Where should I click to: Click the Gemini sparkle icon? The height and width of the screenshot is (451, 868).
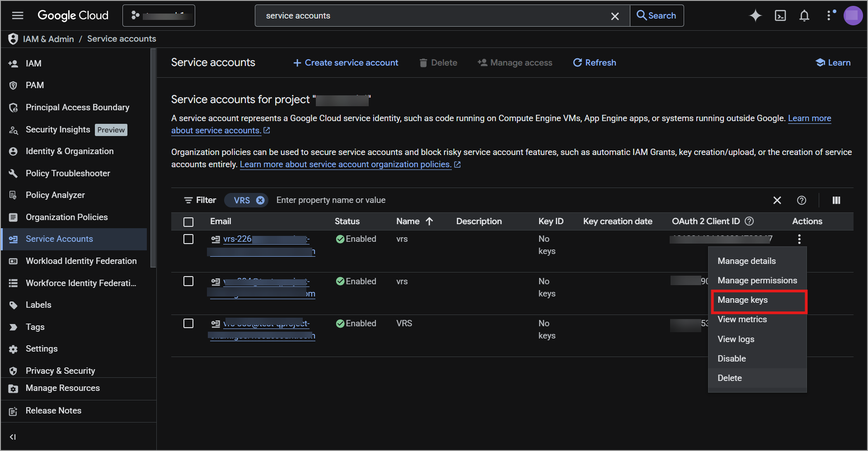[x=755, y=16]
